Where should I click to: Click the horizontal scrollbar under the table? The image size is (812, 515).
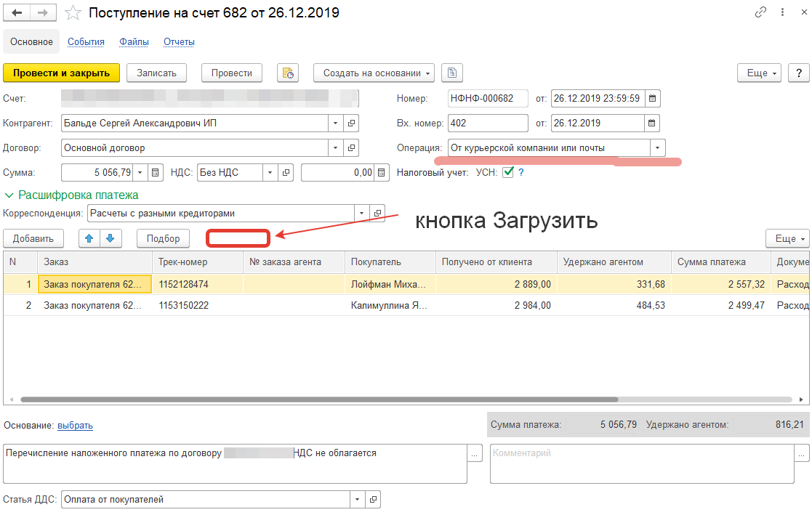[320, 400]
